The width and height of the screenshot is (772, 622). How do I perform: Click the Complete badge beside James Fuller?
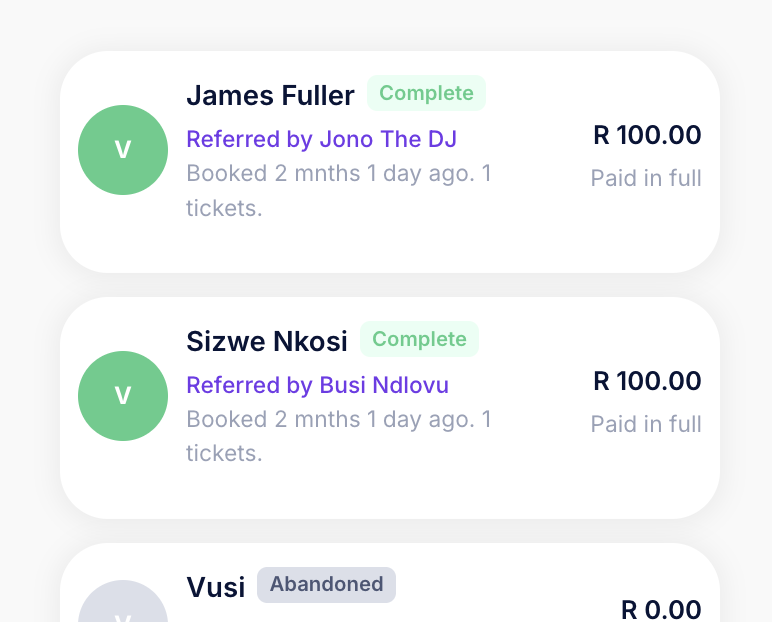click(426, 93)
